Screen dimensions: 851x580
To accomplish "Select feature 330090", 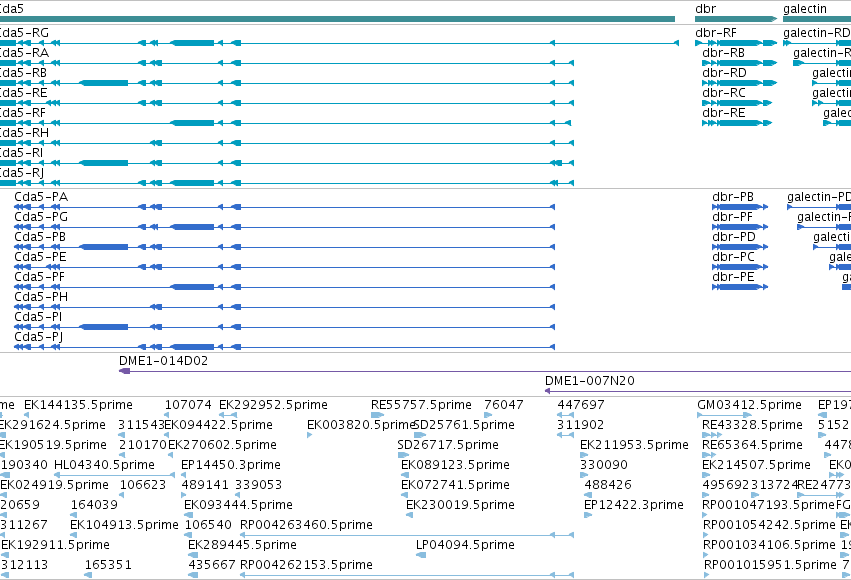I will [x=604, y=465].
